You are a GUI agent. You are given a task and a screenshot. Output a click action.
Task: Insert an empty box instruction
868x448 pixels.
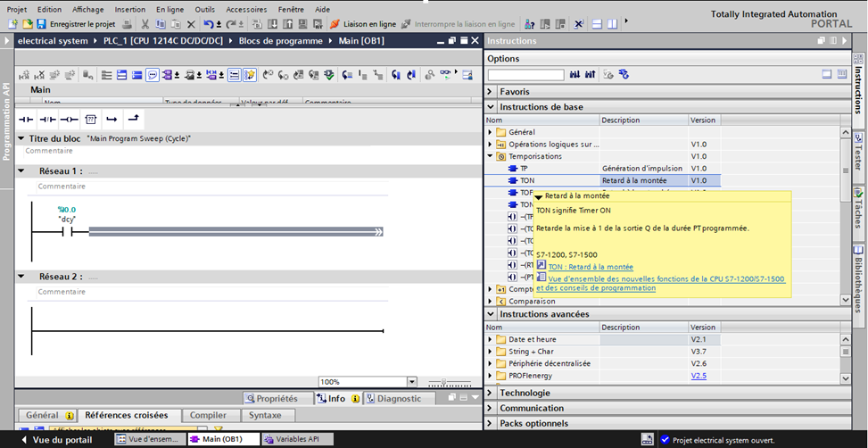click(x=90, y=119)
